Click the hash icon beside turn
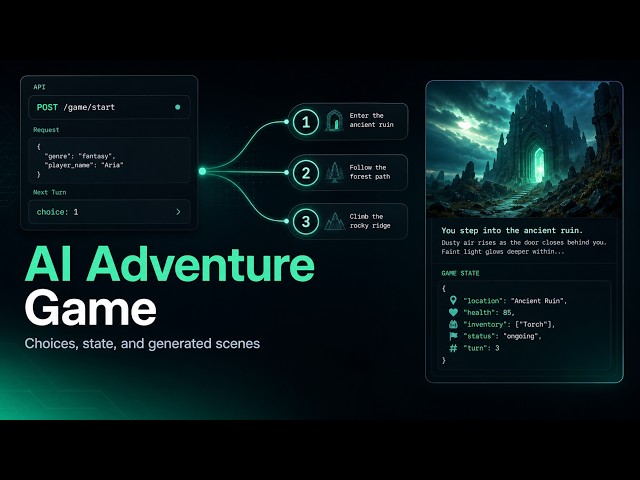 point(453,348)
